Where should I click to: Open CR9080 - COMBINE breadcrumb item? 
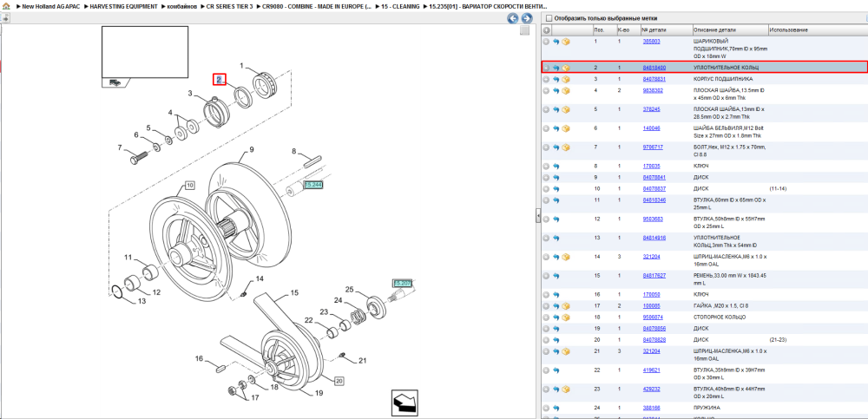coord(317,6)
